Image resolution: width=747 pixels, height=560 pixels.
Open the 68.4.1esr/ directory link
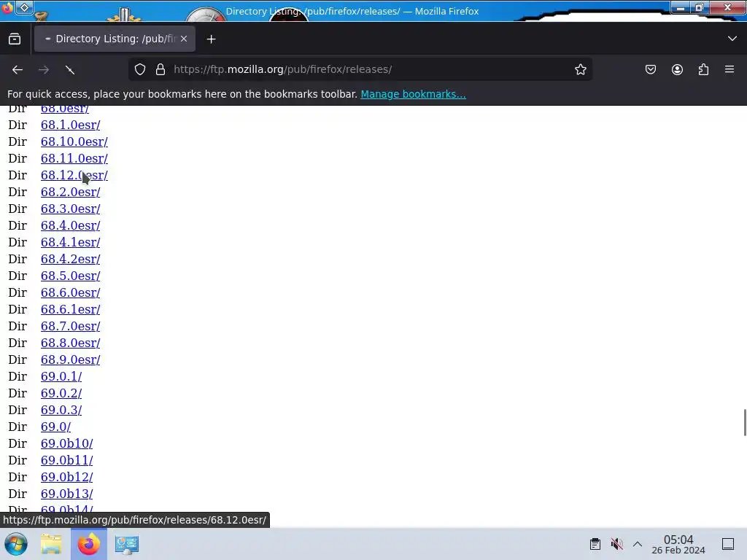coord(71,242)
